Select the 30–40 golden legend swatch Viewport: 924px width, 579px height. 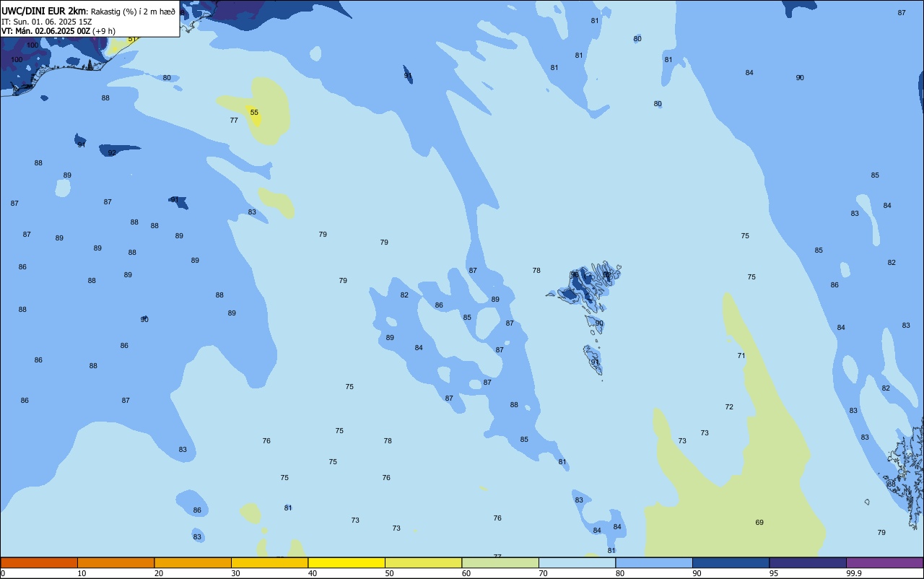pos(269,563)
